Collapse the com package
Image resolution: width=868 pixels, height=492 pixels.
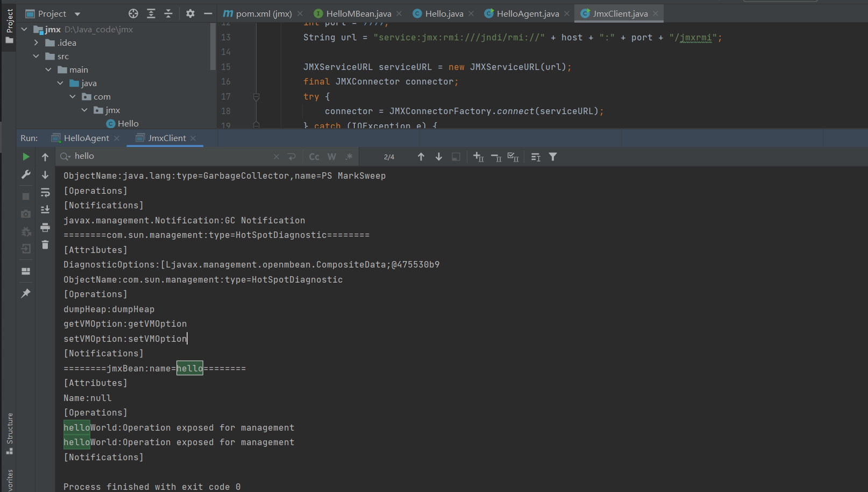[73, 96]
